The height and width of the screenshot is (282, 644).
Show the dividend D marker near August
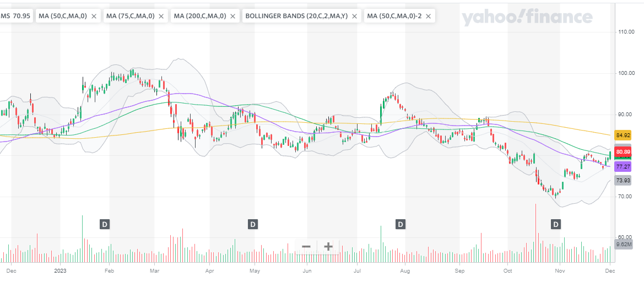(401, 224)
